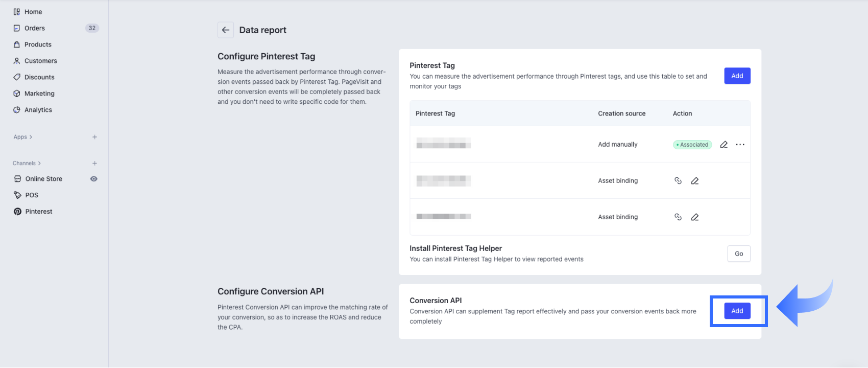Select the Pinterest channel in the sidebar
This screenshot has height=368, width=868.
39,211
